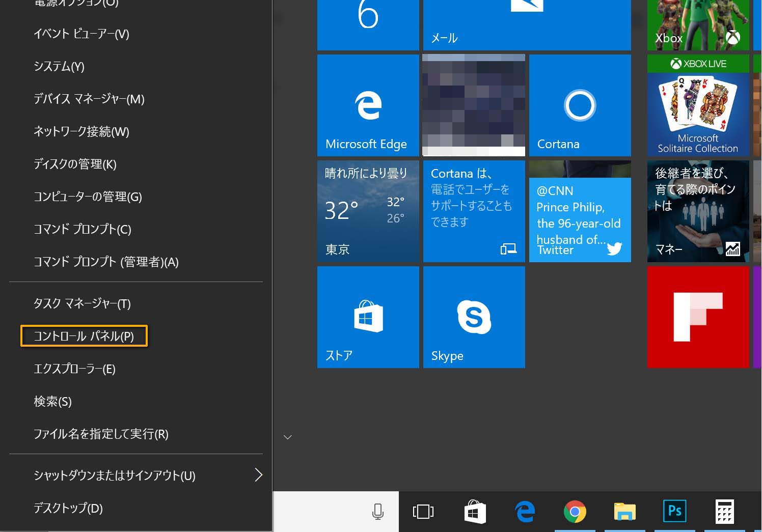The image size is (762, 532).
Task: Expand シャットダウンまたはサインアウト(U) submenu arrow
Action: 258,475
